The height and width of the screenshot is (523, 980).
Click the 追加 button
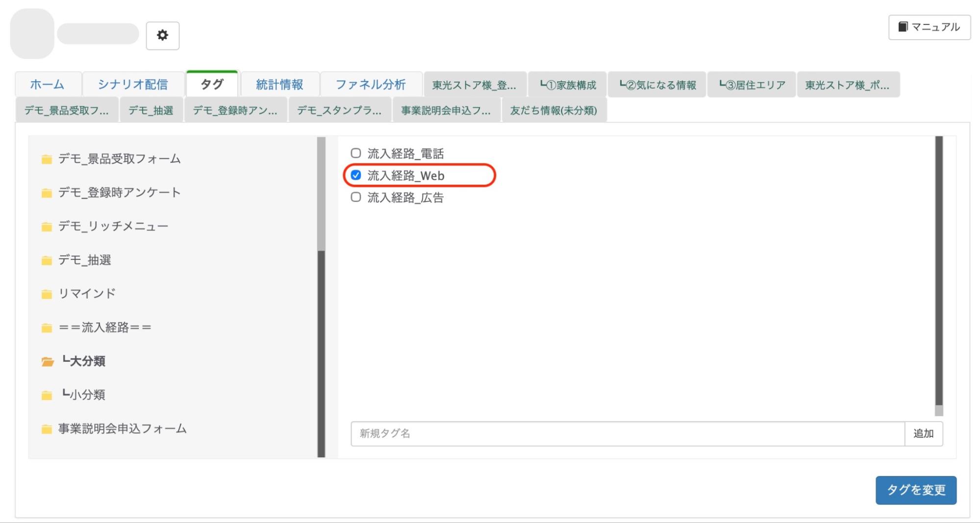[x=924, y=434]
